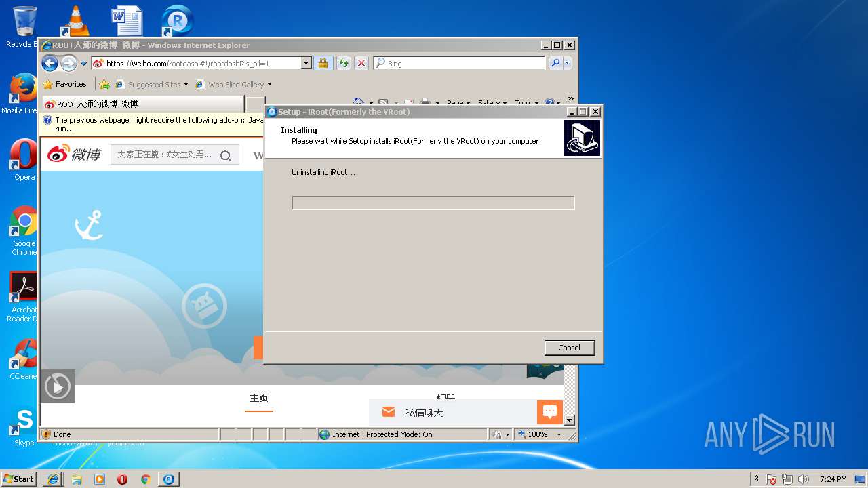Click Add to Favorites Bar star icon
Screen dimensions: 868x488
click(x=104, y=85)
